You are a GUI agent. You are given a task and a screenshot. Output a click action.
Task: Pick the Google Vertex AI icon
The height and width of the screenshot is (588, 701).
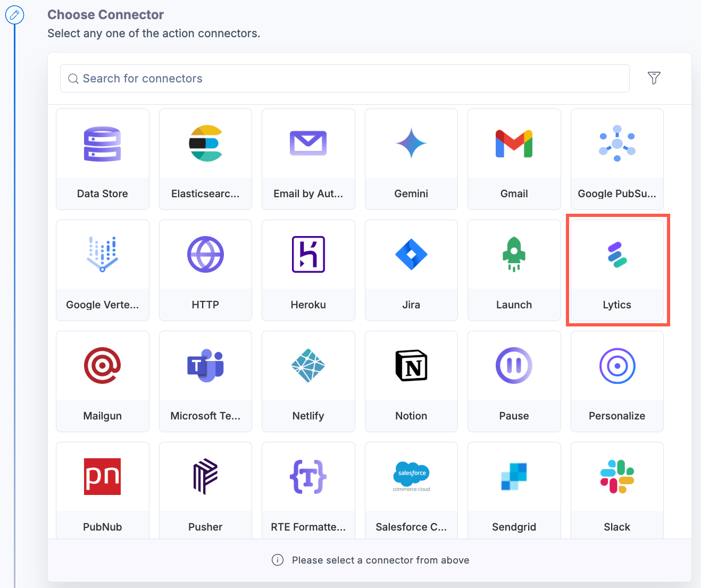(103, 255)
